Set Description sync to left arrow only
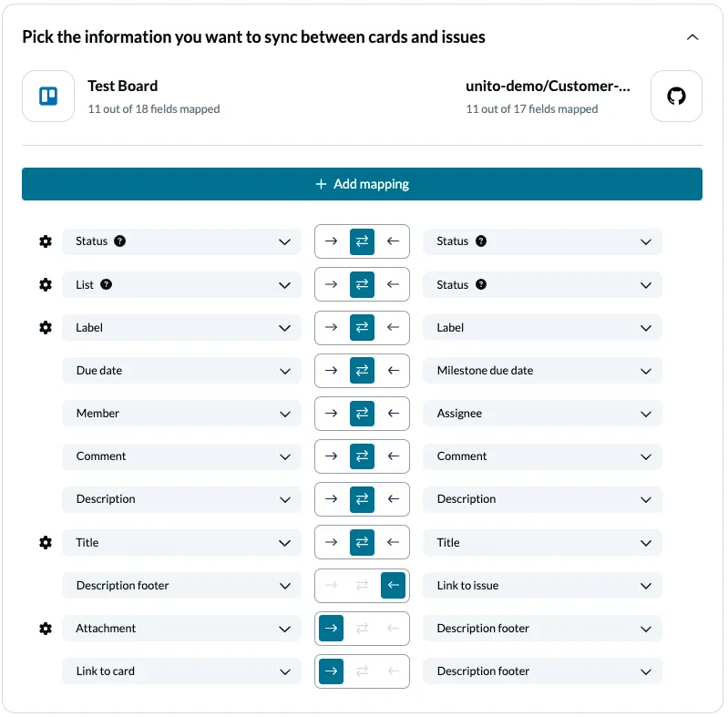728x717 pixels. coord(394,499)
